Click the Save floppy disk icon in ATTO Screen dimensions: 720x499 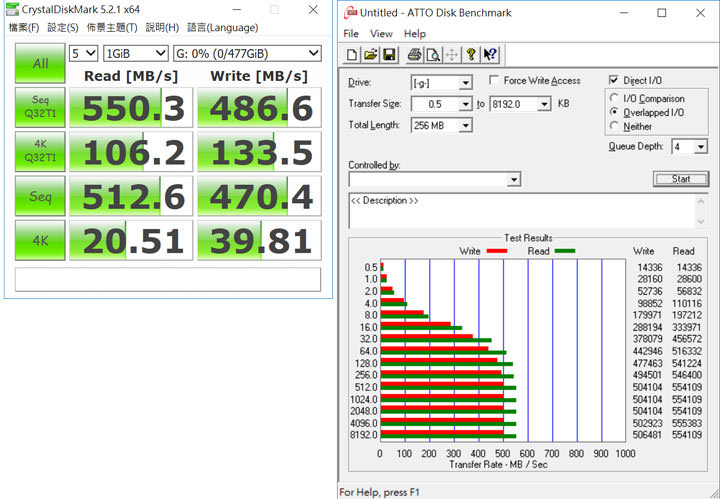pyautogui.click(x=389, y=55)
